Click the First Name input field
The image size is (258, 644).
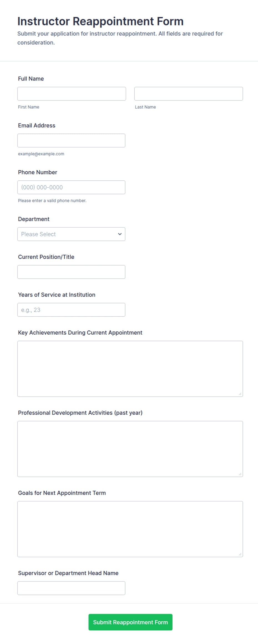click(72, 94)
